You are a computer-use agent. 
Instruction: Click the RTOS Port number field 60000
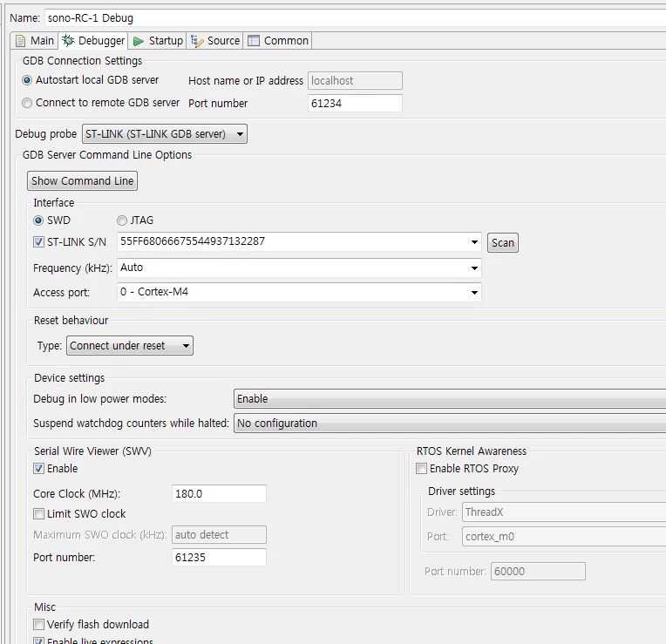tap(538, 572)
